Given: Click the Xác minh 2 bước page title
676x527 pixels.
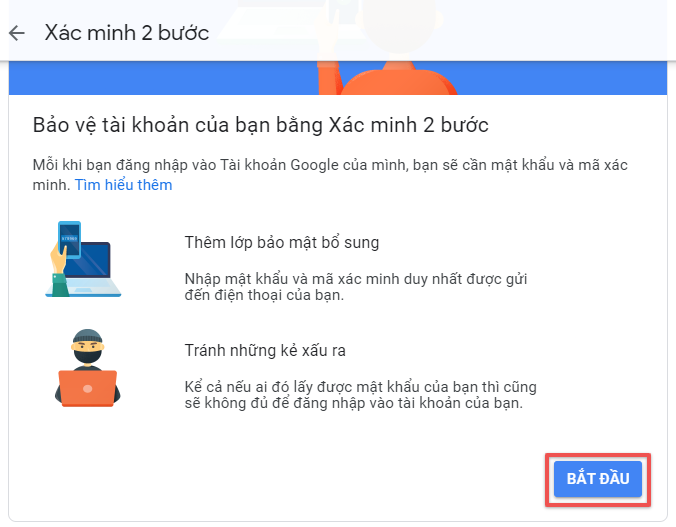Looking at the screenshot, I should click(127, 33).
